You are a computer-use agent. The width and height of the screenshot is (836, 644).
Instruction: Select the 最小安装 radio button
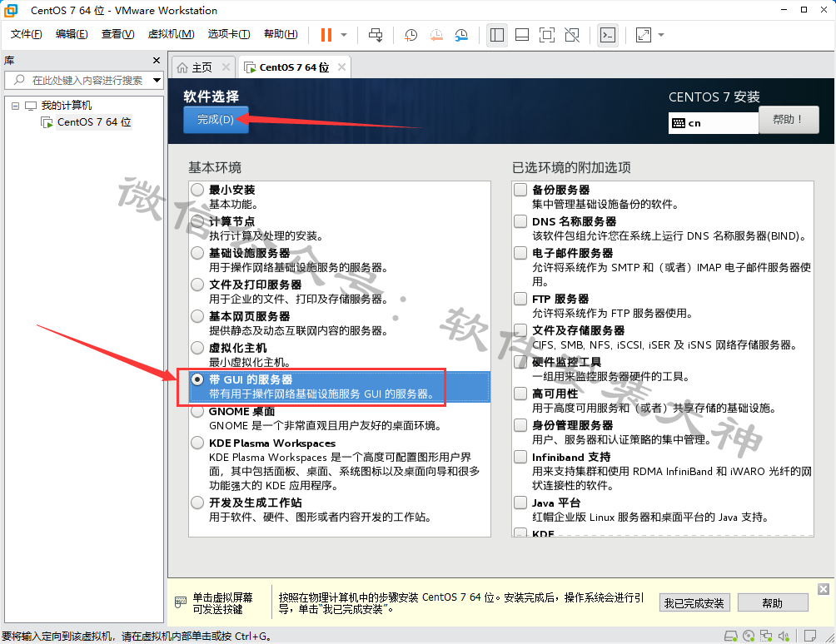click(197, 190)
